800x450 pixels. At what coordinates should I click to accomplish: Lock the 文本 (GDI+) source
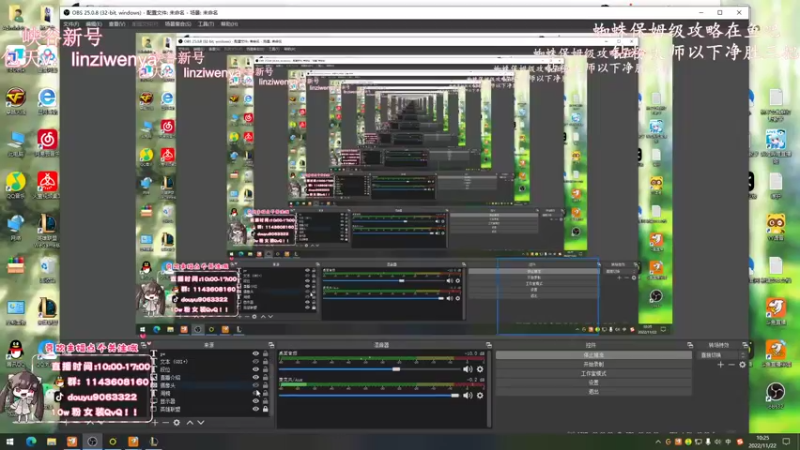[265, 361]
